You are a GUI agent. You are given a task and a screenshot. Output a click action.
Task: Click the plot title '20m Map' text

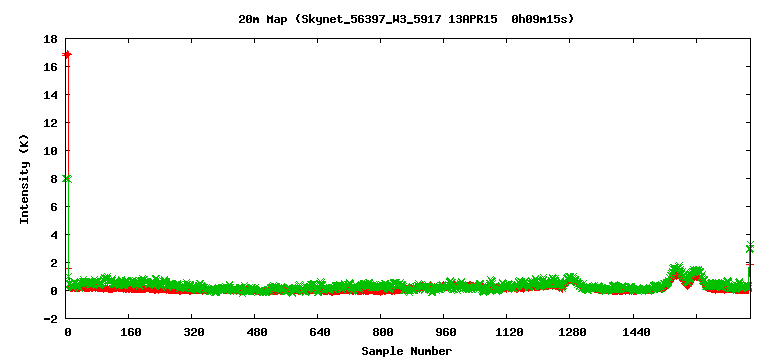263,20
